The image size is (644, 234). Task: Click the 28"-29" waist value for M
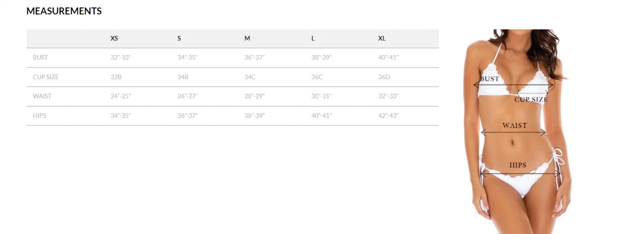click(254, 96)
